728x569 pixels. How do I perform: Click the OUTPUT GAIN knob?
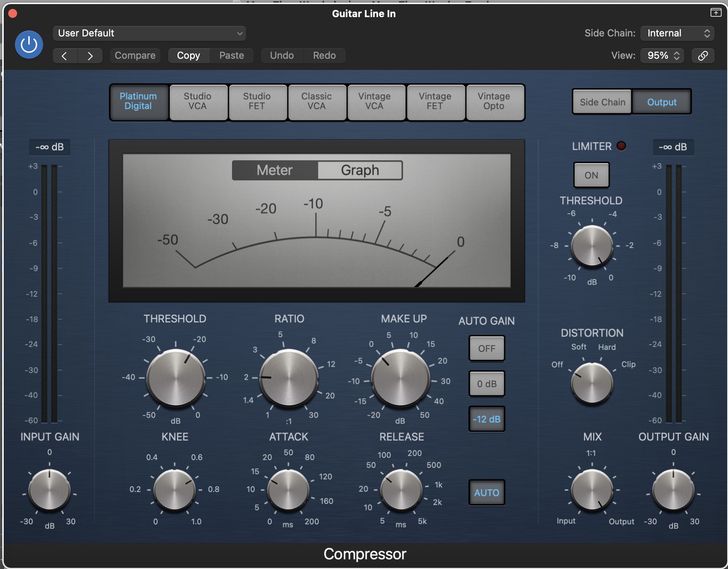(673, 490)
